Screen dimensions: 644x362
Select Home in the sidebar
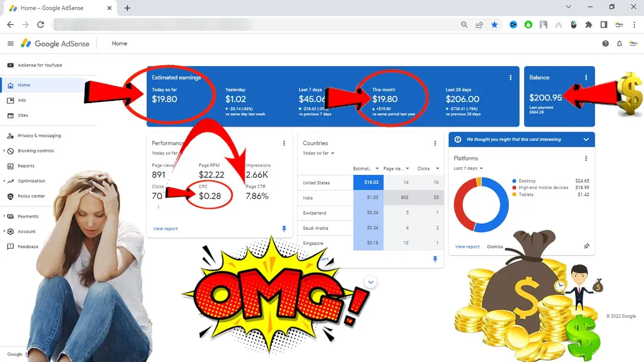coord(48,85)
